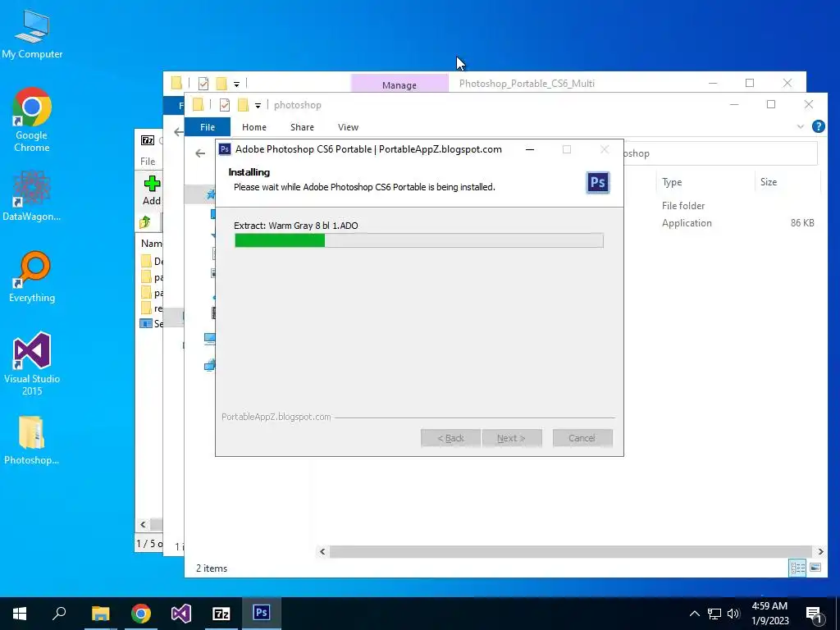Open Share tab in photoshop Explorer window
The height and width of the screenshot is (630, 840).
click(302, 127)
